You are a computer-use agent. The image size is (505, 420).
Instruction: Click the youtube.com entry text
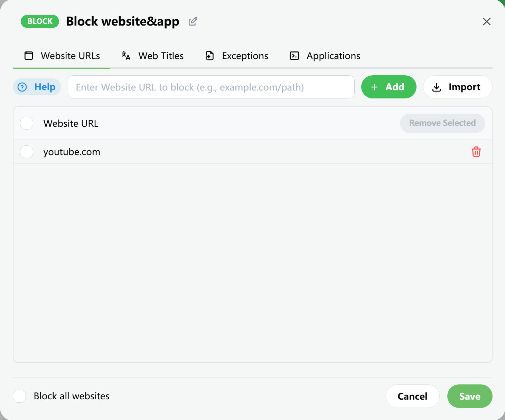tap(72, 152)
